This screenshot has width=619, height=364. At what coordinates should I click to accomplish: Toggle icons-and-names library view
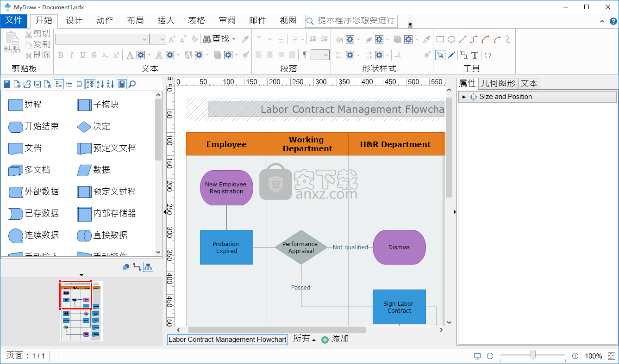coord(59,84)
